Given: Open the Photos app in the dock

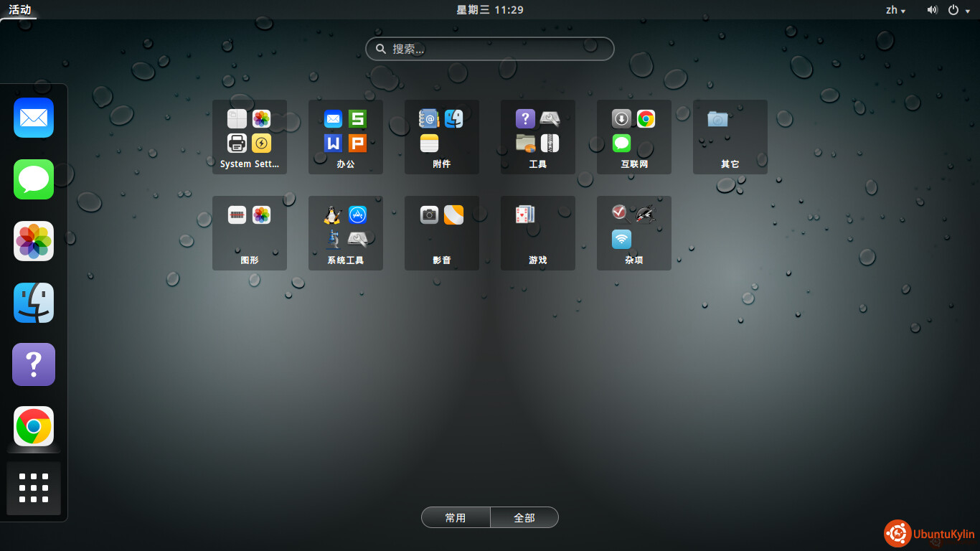Looking at the screenshot, I should tap(34, 241).
